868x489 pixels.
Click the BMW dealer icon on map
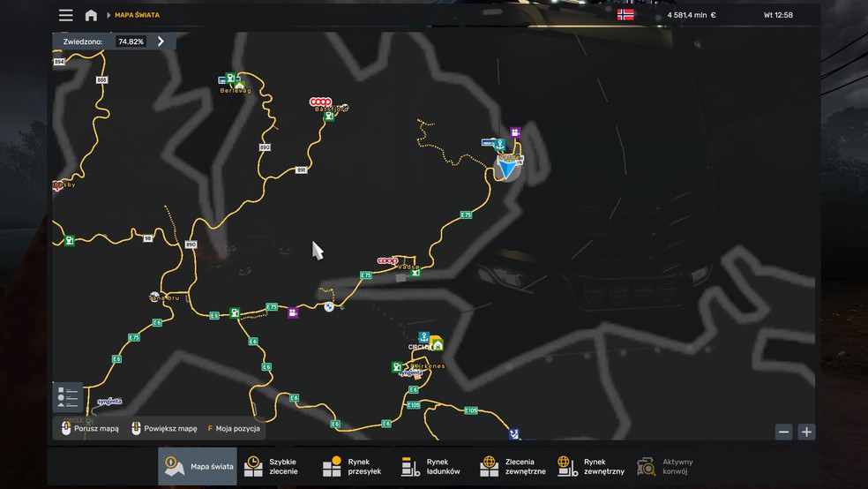pyautogui.click(x=329, y=307)
